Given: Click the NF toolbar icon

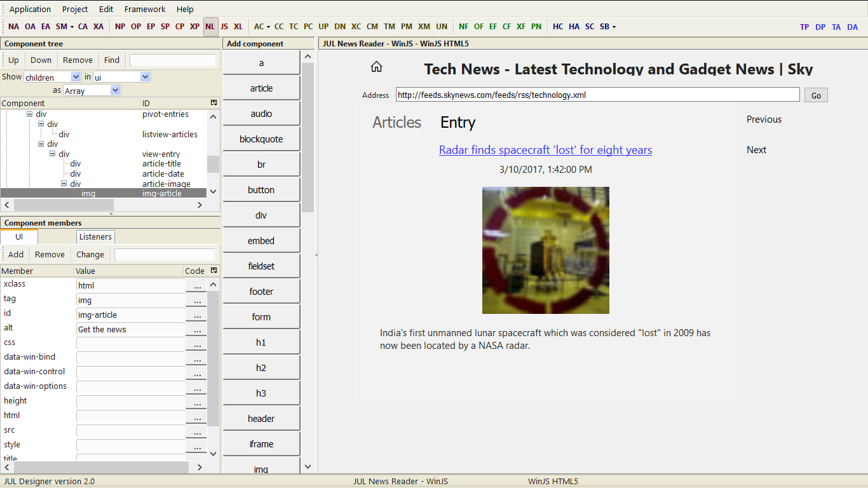Looking at the screenshot, I should point(463,27).
